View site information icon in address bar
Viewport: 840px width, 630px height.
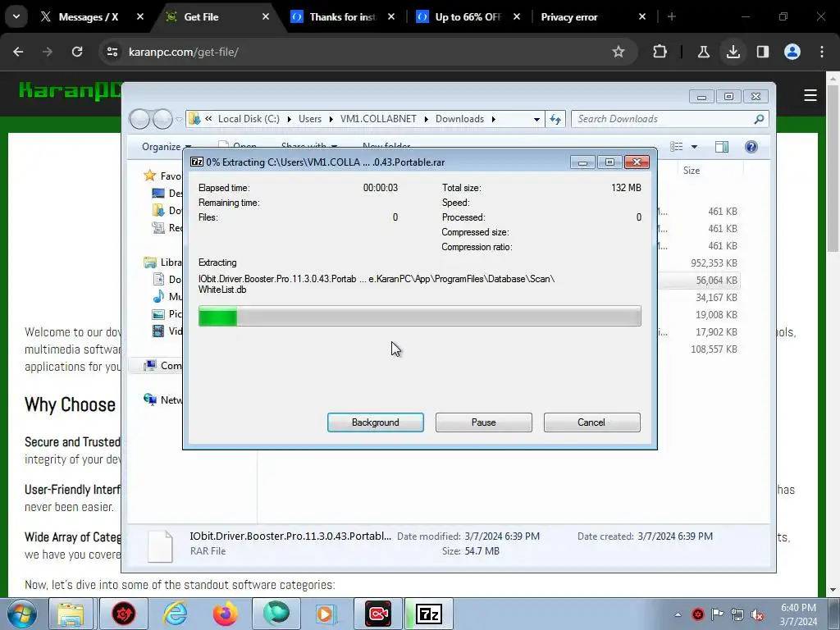(112, 52)
